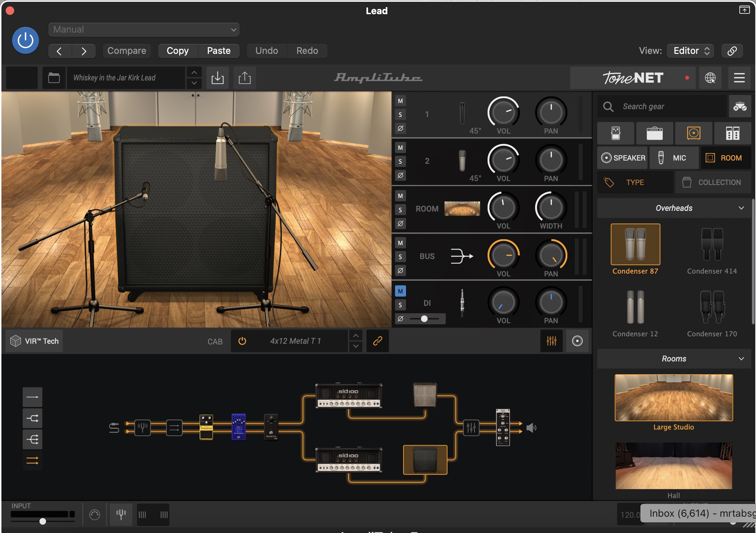Solo the ROOM channel
Viewport: 756px width, 533px height.
tap(400, 210)
